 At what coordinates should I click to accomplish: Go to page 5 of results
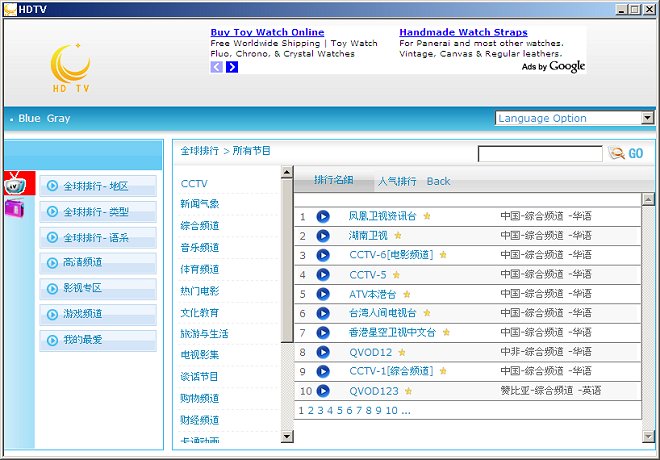pos(340,410)
